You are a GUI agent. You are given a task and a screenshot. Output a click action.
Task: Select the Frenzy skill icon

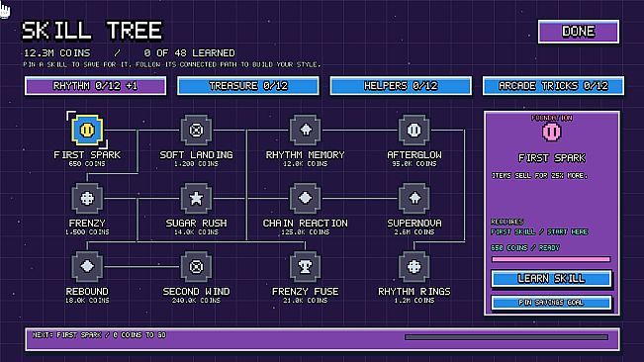coord(87,198)
